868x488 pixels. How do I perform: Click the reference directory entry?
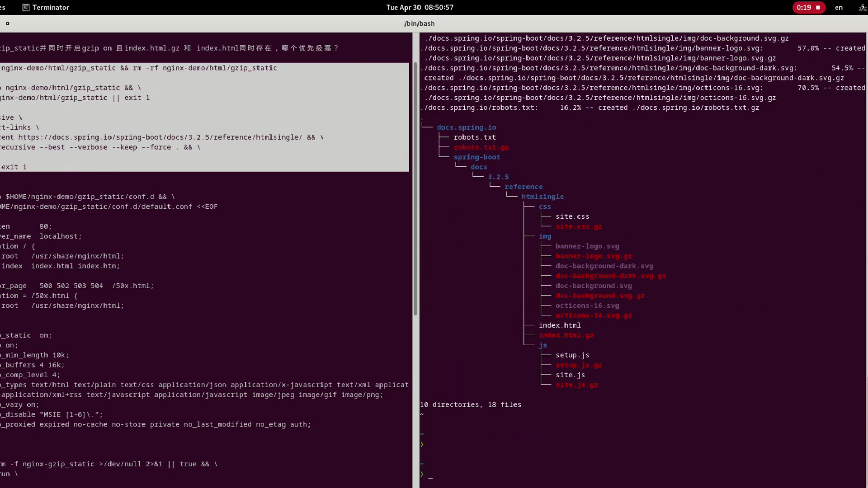point(524,187)
